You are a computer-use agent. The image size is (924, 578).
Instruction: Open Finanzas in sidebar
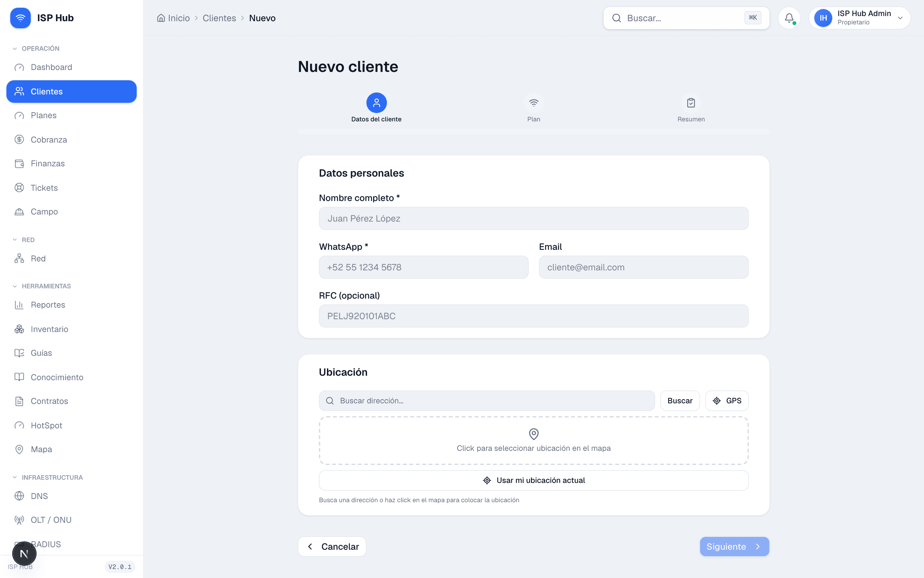pos(72,164)
